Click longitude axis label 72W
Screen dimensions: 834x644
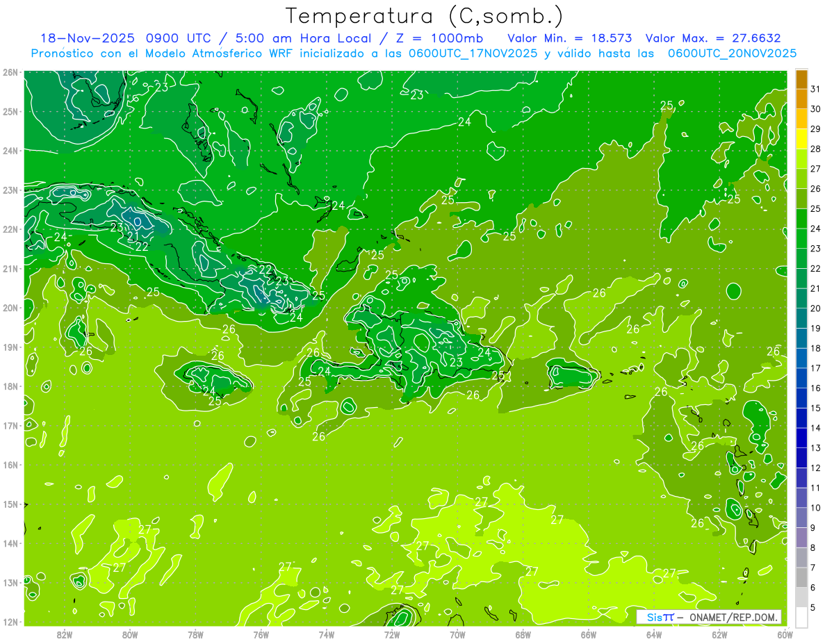pyautogui.click(x=392, y=634)
